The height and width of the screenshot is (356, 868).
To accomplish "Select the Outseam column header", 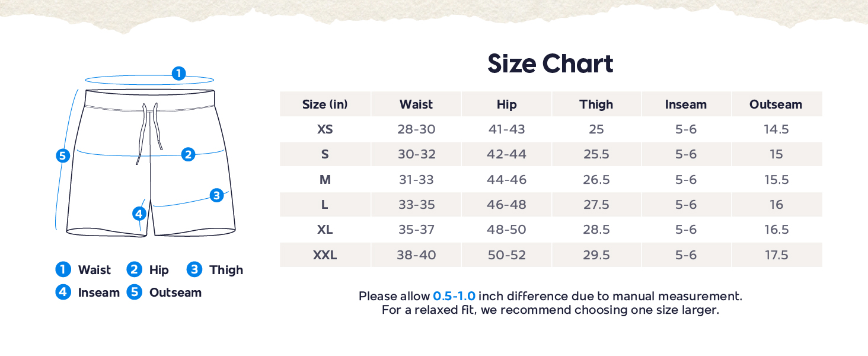I will [x=776, y=104].
